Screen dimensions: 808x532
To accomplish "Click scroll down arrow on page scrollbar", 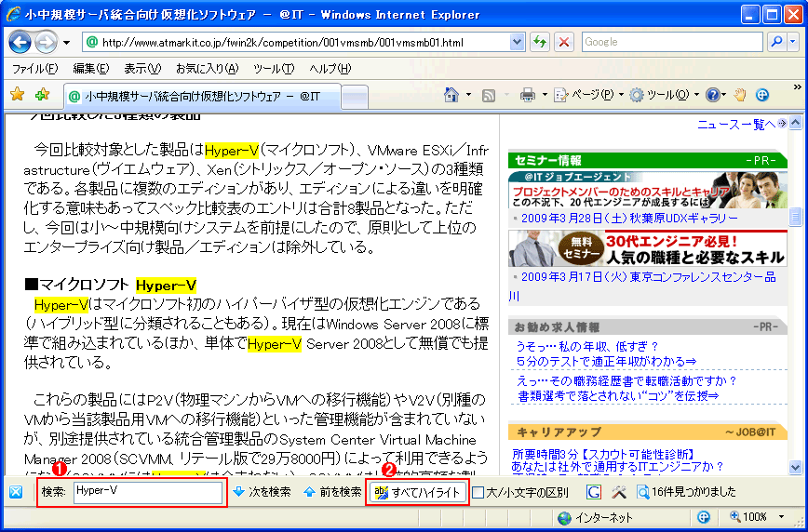I will [796, 467].
